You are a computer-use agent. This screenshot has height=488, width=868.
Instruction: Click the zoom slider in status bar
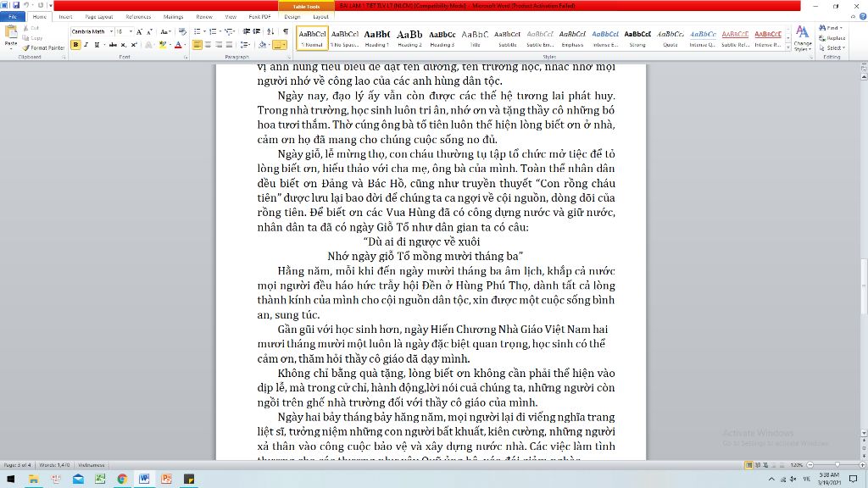[x=837, y=465]
